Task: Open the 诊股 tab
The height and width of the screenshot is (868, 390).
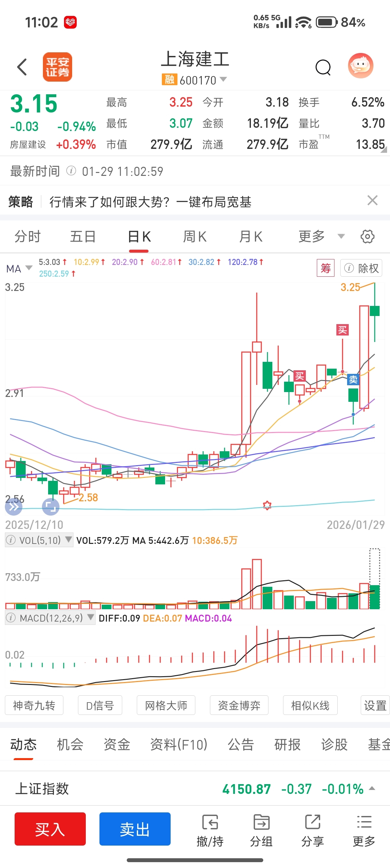Action: coord(334,744)
